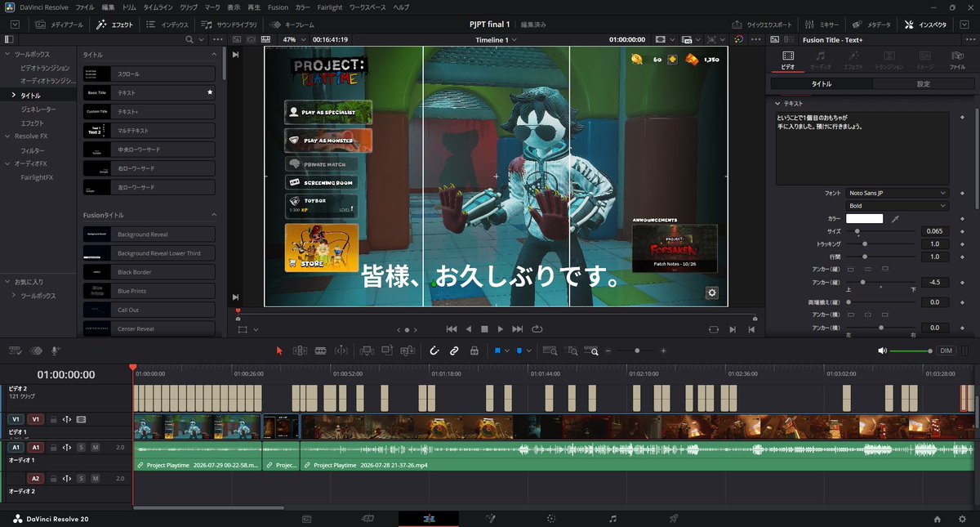Toggle loop playback

tap(537, 329)
